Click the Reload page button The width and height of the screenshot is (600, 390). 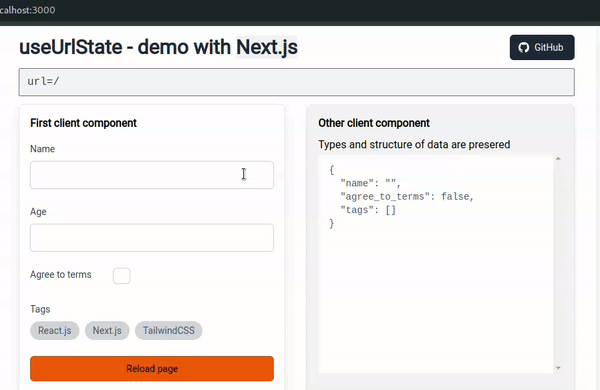click(152, 369)
